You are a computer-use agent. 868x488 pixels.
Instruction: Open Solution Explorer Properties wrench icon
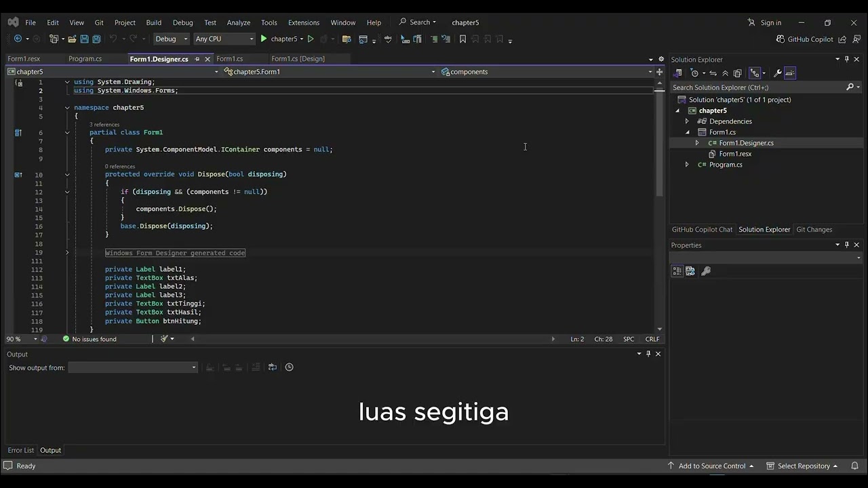click(x=778, y=73)
